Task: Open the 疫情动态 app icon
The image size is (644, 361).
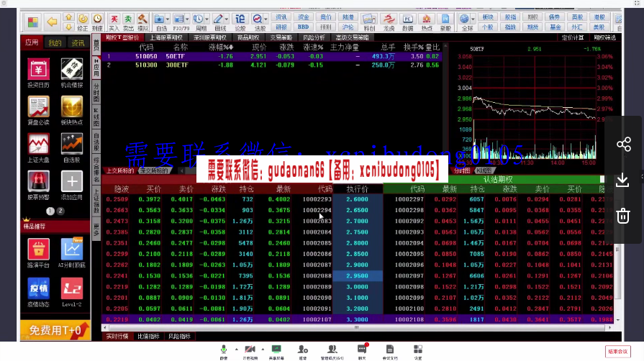Action: (38, 288)
